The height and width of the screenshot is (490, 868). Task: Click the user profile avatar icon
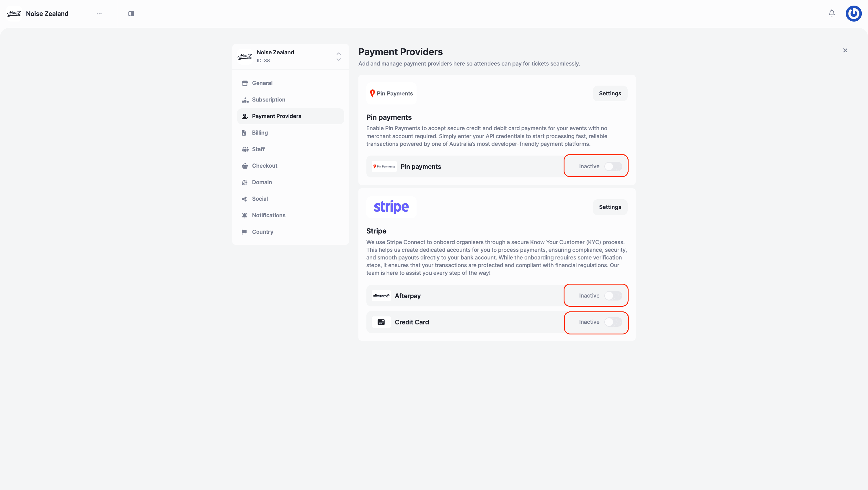853,14
